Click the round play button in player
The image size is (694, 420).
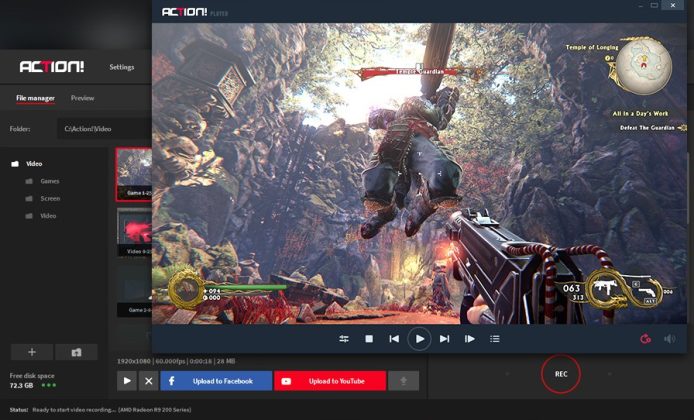coord(419,339)
